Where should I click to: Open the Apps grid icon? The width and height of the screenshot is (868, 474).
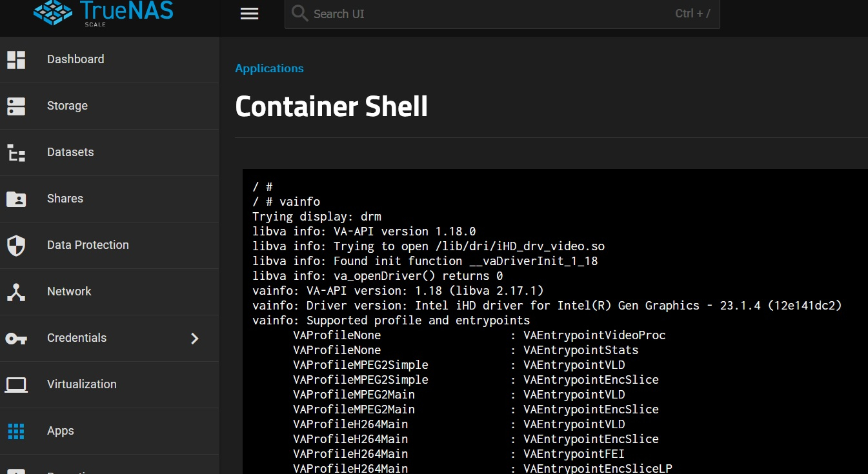[15, 431]
